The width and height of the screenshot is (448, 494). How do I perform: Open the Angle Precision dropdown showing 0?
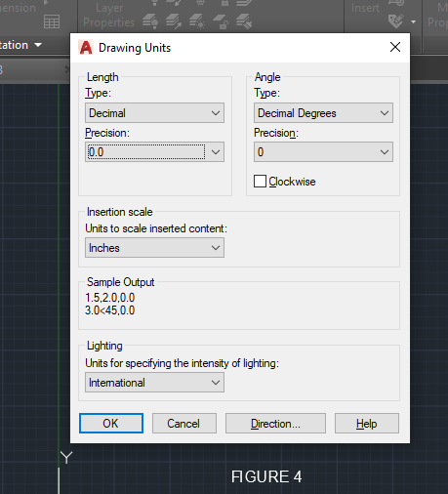tap(323, 151)
